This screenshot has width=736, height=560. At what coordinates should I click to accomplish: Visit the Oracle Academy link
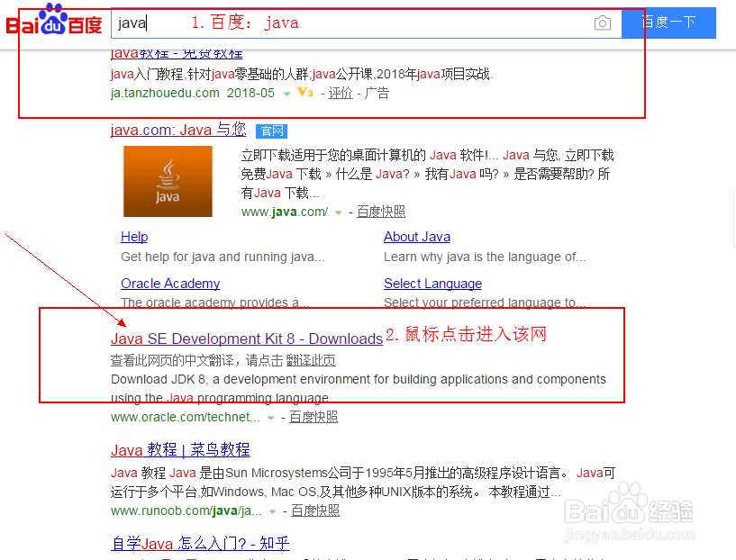click(x=170, y=283)
